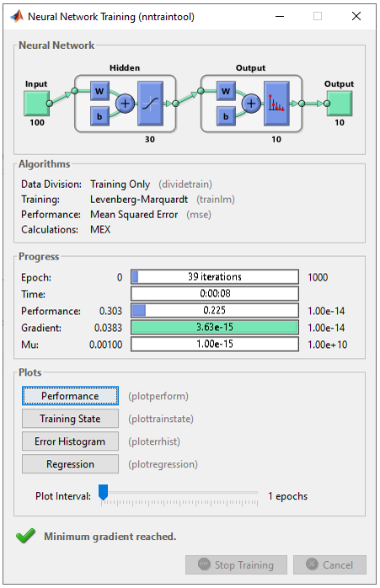380x588 pixels.
Task: Click the green checkmark status icon
Action: [x=25, y=536]
